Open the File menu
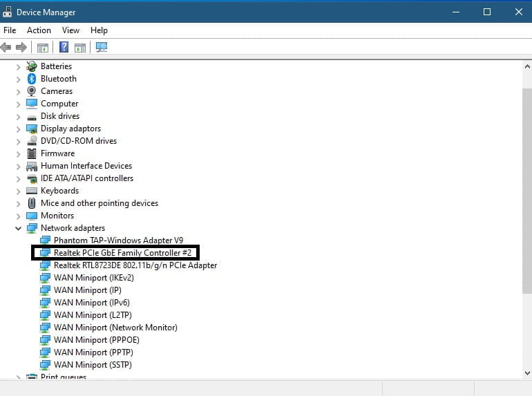This screenshot has width=532, height=396. (10, 30)
